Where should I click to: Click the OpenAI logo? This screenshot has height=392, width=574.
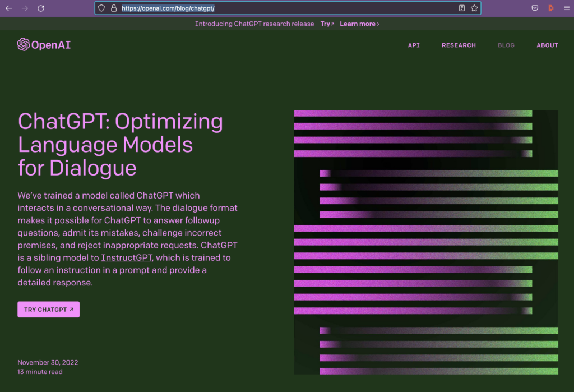(x=44, y=45)
